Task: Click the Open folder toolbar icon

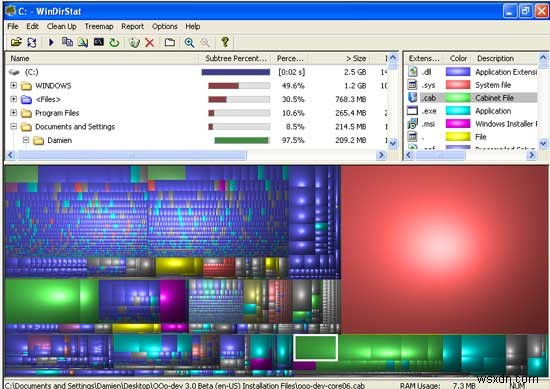Action: click(16, 42)
